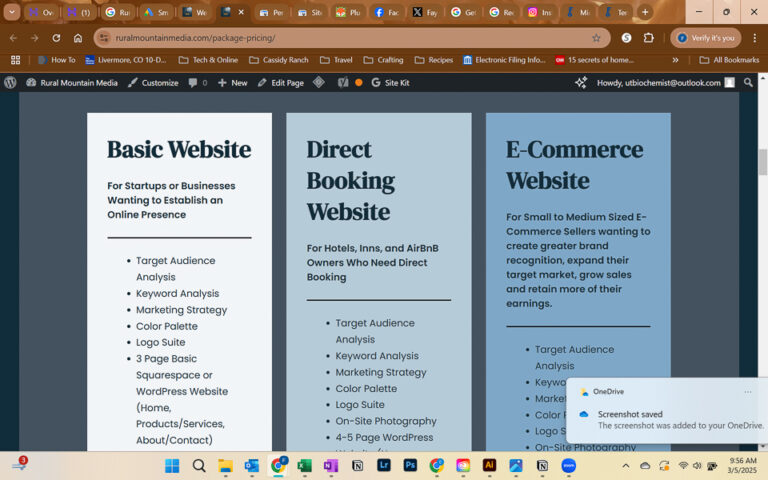Image resolution: width=768 pixels, height=480 pixels.
Task: Switch to the Google Ads Sm tab
Action: [x=157, y=12]
